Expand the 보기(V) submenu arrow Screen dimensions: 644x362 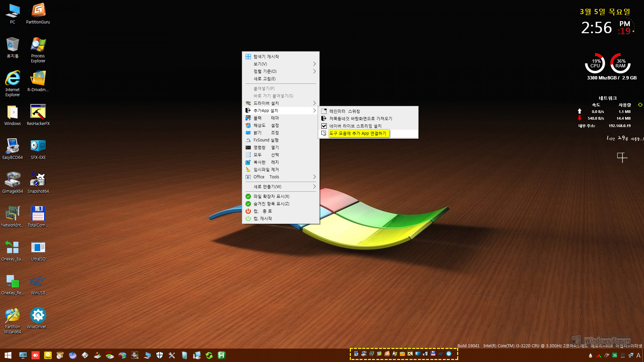[314, 64]
